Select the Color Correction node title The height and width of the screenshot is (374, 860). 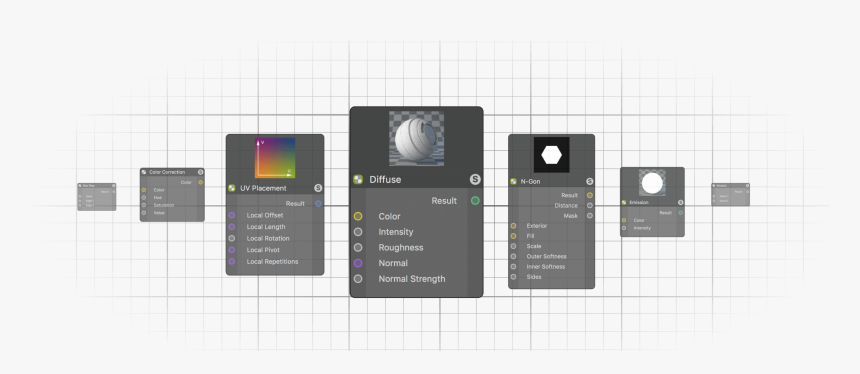pos(167,172)
